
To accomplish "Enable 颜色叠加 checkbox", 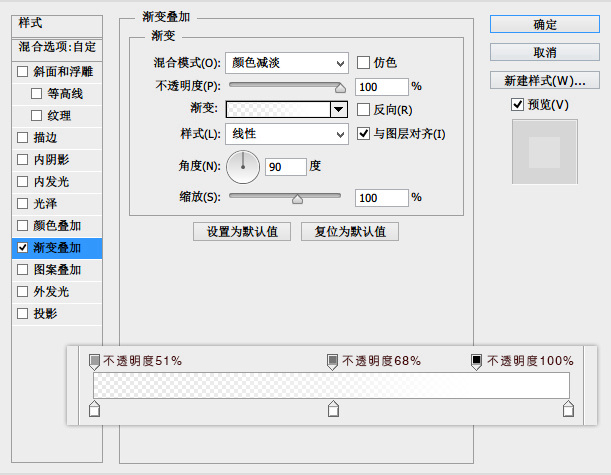I will tap(23, 226).
